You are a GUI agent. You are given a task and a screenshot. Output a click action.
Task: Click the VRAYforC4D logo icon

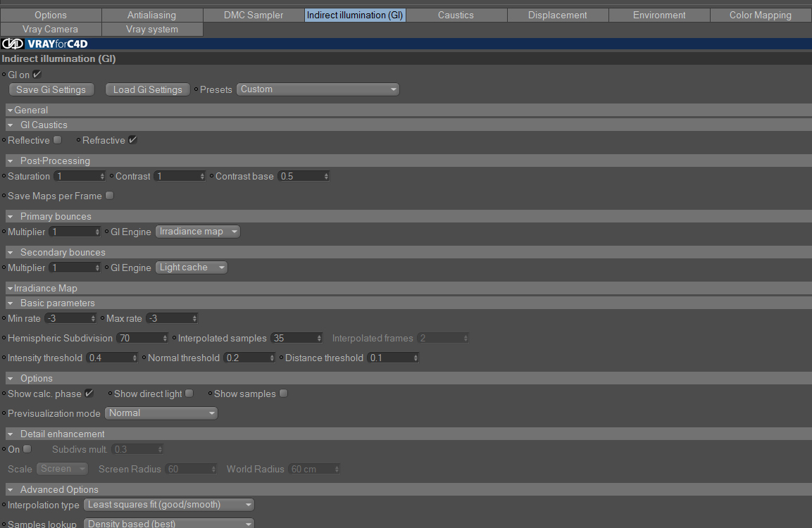pyautogui.click(x=13, y=44)
